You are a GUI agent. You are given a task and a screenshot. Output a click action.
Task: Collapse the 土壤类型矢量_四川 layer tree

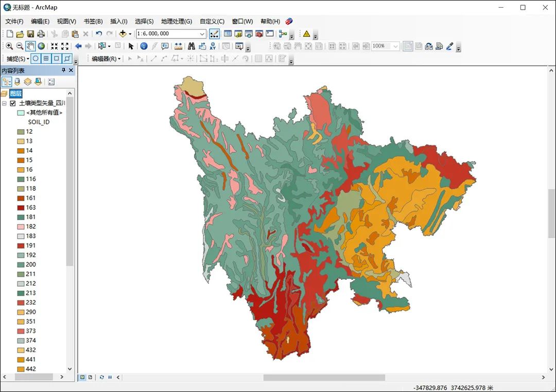4,103
